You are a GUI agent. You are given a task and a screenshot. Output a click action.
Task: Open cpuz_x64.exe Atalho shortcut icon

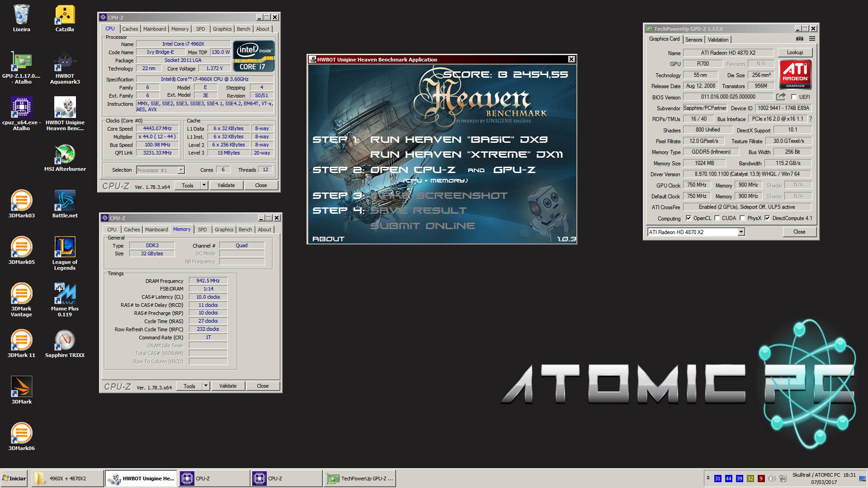(x=21, y=114)
